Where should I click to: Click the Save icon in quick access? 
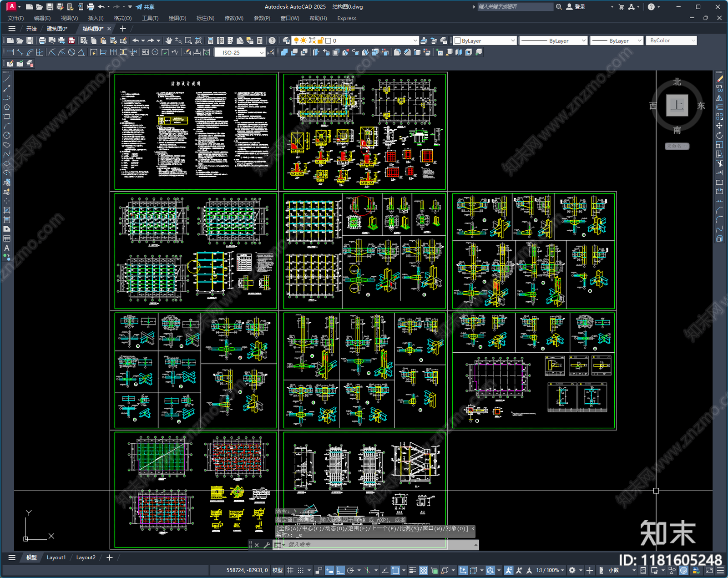(x=50, y=7)
